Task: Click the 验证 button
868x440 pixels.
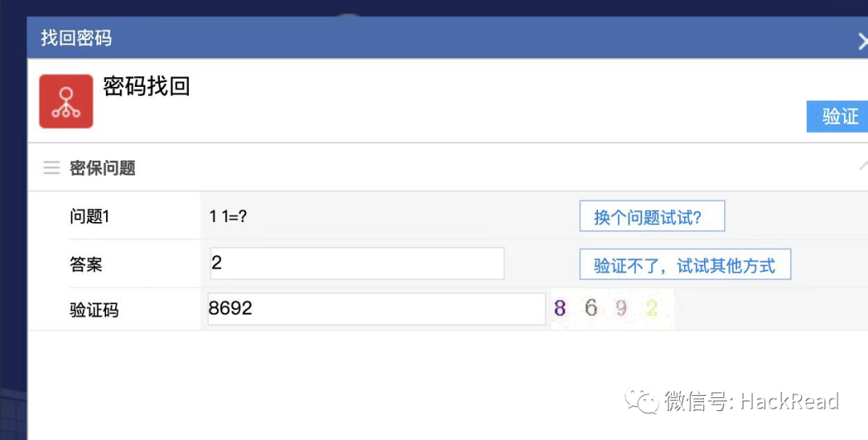Action: [x=837, y=117]
